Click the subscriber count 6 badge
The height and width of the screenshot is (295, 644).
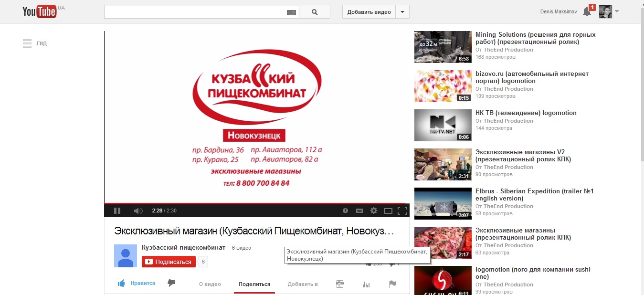pyautogui.click(x=203, y=262)
